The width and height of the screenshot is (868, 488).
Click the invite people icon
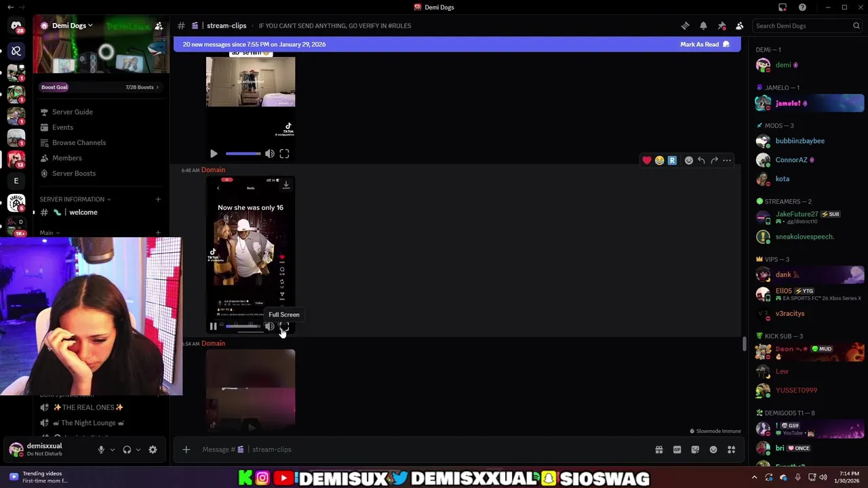[159, 26]
